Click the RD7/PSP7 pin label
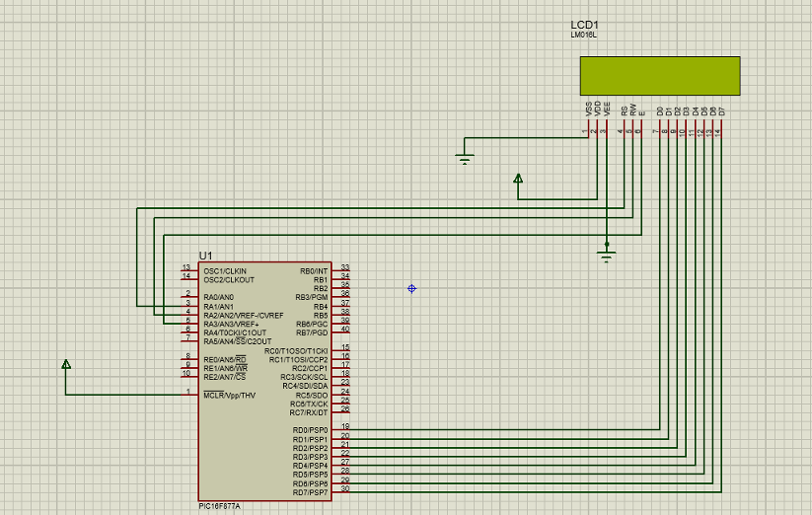This screenshot has width=812, height=515. [x=310, y=492]
